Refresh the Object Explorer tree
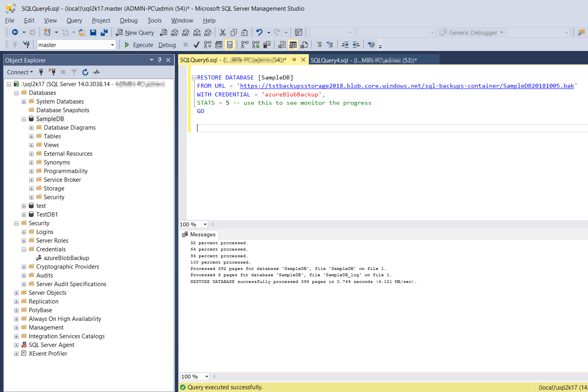Image resolution: width=588 pixels, height=392 pixels. click(x=85, y=72)
